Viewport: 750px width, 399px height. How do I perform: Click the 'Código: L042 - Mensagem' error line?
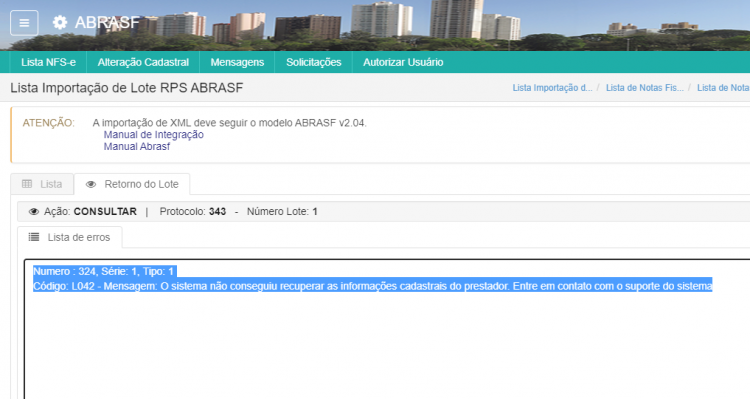[x=373, y=287]
